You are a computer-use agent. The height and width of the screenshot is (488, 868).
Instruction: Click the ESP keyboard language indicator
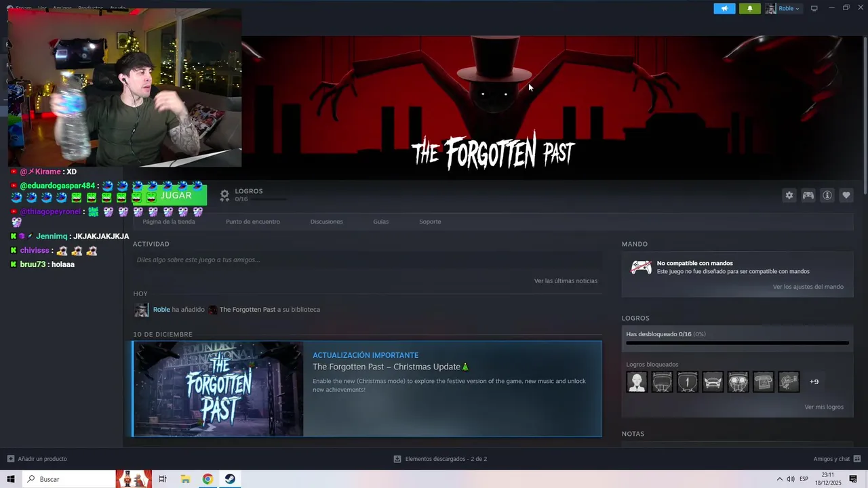(x=804, y=479)
